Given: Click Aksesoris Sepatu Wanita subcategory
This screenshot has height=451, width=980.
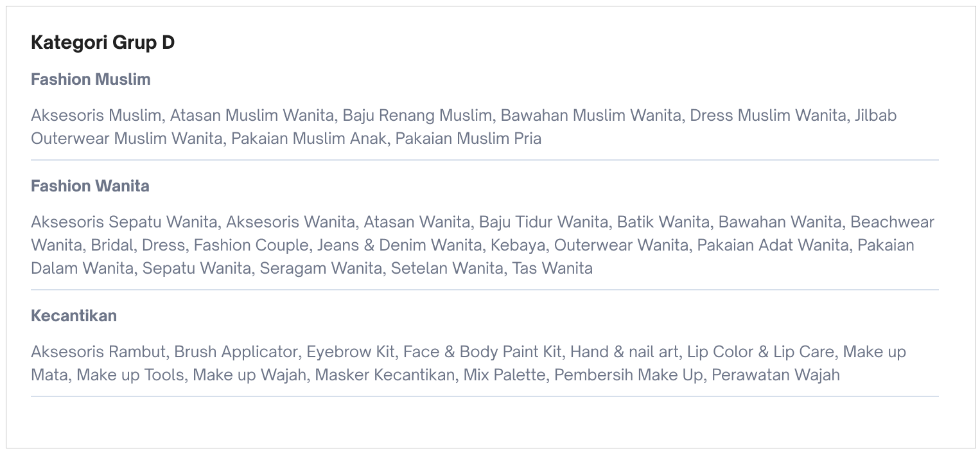Looking at the screenshot, I should pyautogui.click(x=124, y=222).
